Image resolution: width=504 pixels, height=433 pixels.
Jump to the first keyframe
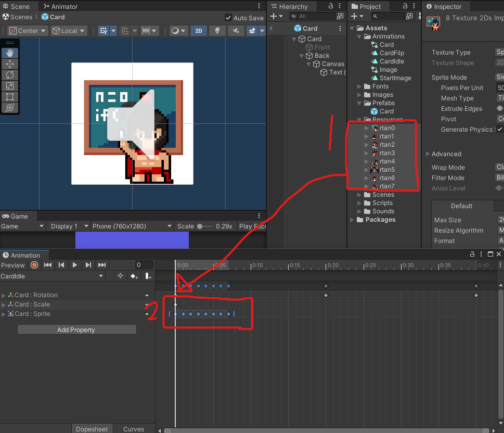pyautogui.click(x=48, y=265)
